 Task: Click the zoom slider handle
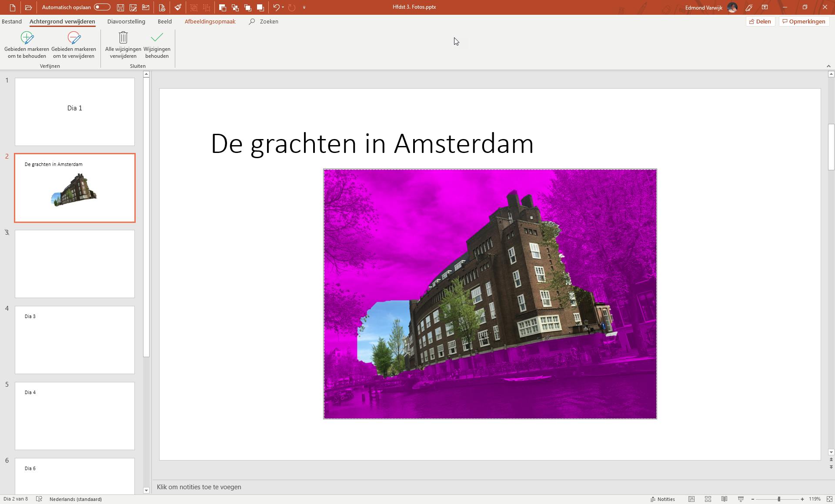point(778,499)
